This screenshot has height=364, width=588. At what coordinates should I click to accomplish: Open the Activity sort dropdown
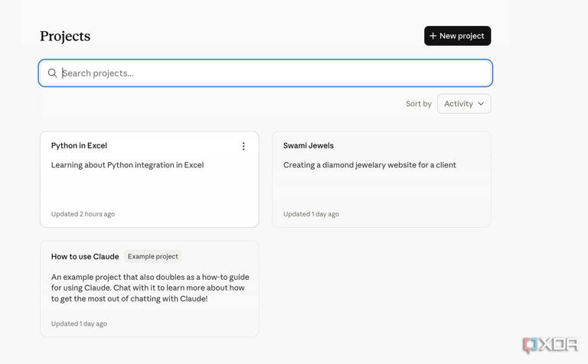(463, 104)
